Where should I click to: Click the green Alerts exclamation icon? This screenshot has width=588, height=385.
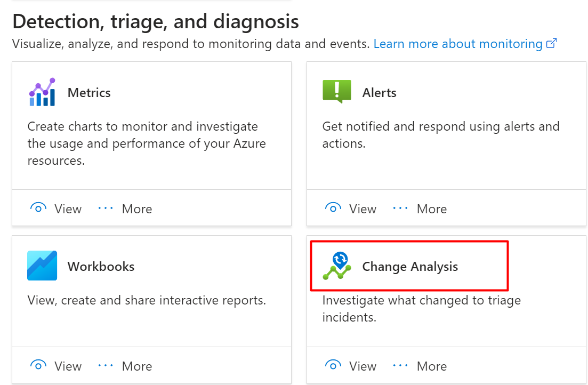pyautogui.click(x=337, y=92)
